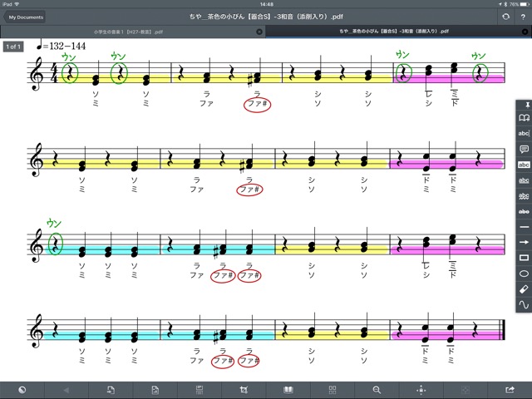Tap the tempo marking 132–144

coord(61,45)
